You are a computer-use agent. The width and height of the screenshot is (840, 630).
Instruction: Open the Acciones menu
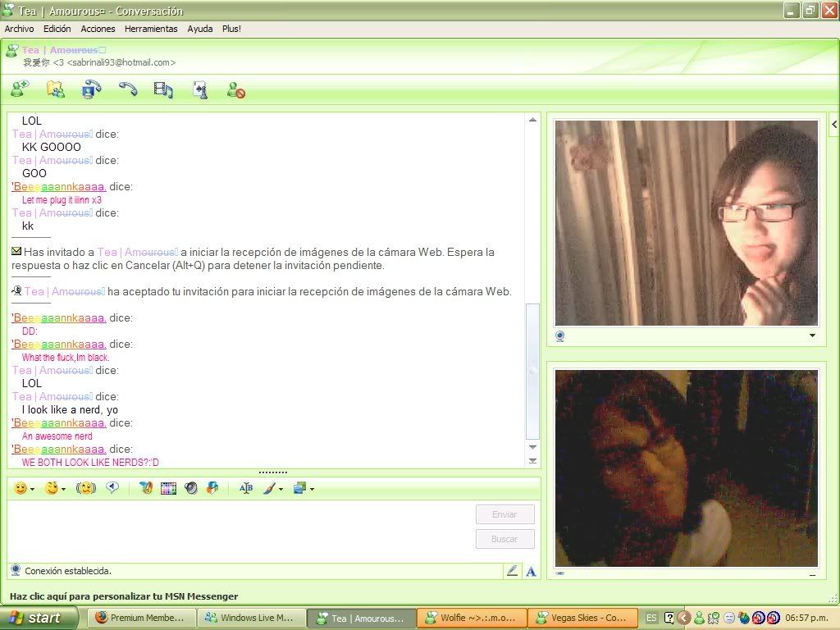point(98,29)
